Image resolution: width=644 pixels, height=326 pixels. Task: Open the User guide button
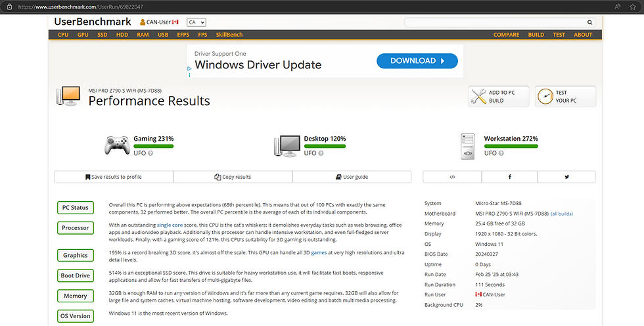coord(352,177)
